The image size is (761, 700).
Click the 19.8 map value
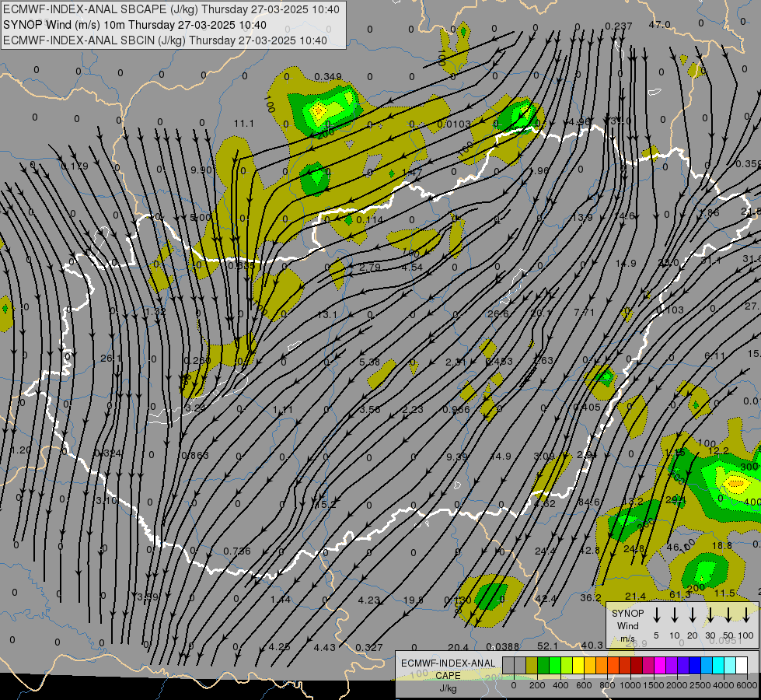[x=413, y=600]
